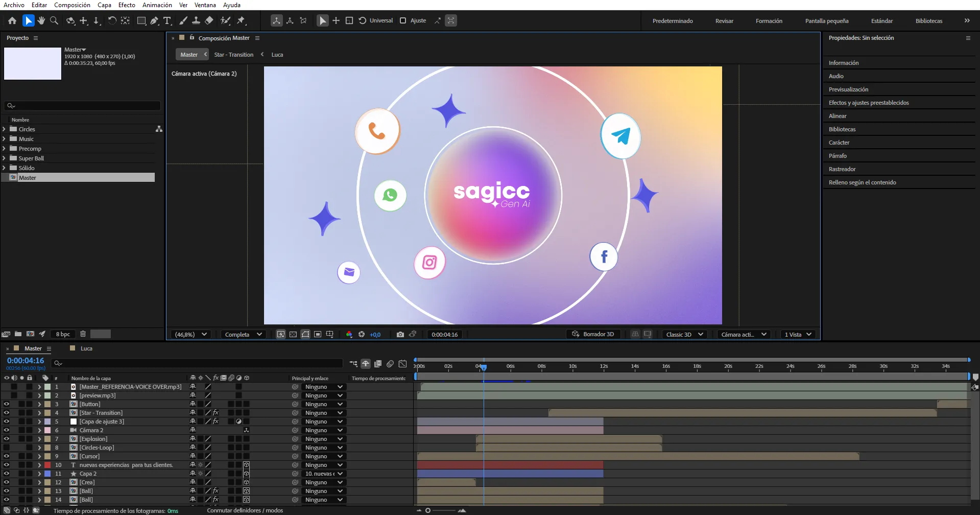Screen dimensions: 980x515
Task: Enable frame blending for the timeline
Action: click(378, 364)
